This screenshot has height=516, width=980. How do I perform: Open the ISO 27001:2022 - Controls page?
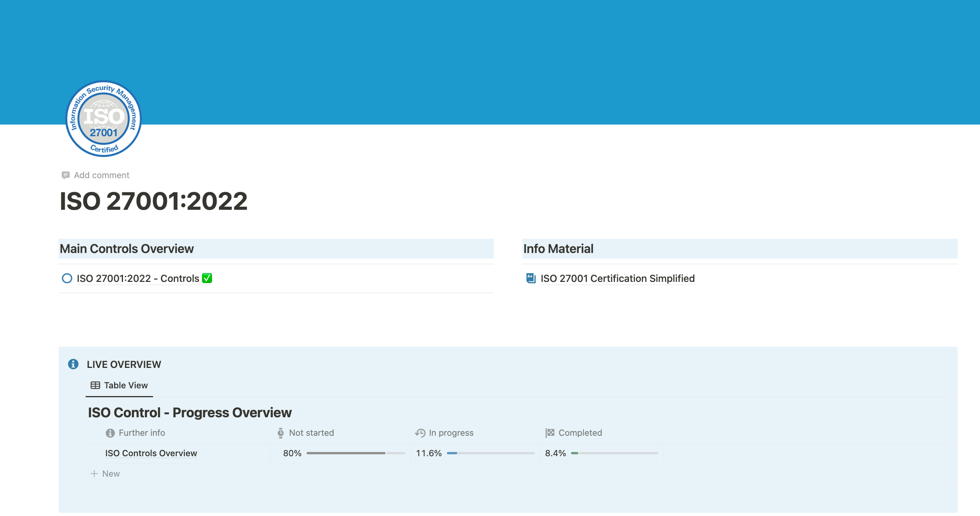(138, 278)
